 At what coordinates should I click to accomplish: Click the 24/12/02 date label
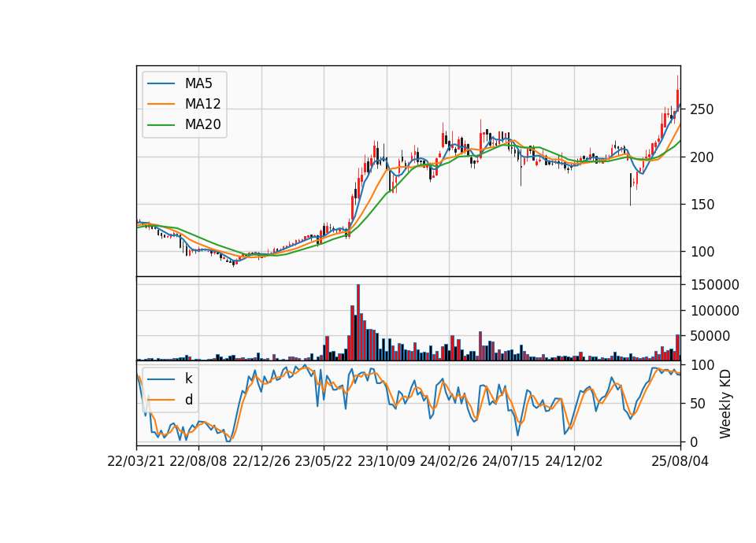(574, 461)
